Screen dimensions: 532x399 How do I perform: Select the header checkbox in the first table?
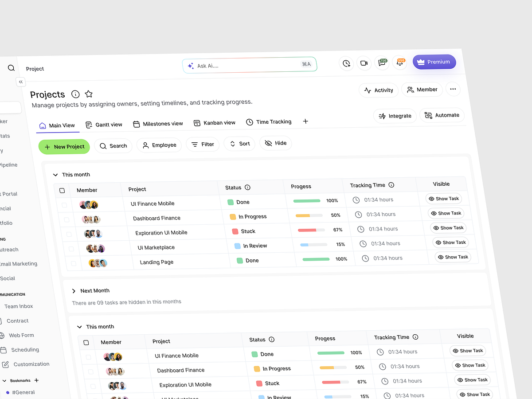tap(62, 190)
